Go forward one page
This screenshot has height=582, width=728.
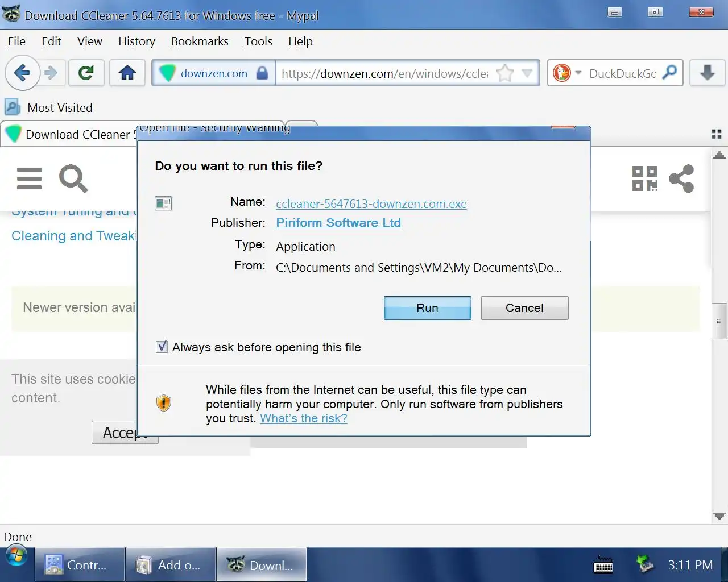(51, 73)
